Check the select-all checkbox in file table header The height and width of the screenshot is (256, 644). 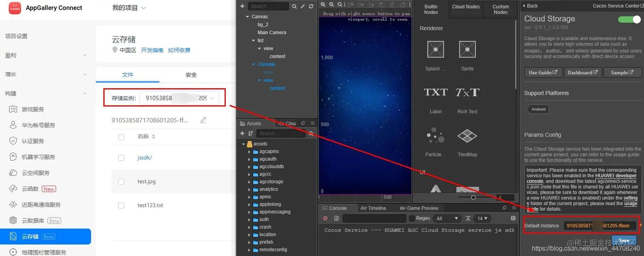click(x=121, y=137)
